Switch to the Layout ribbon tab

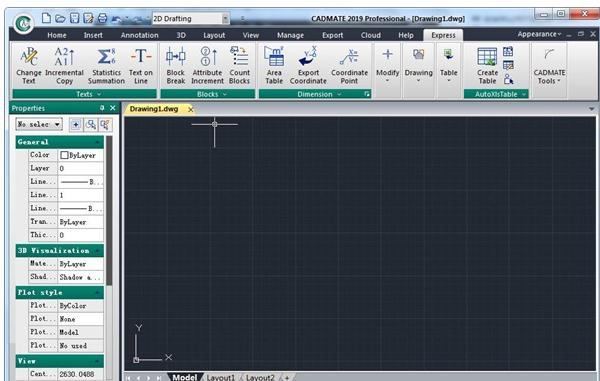click(x=214, y=35)
